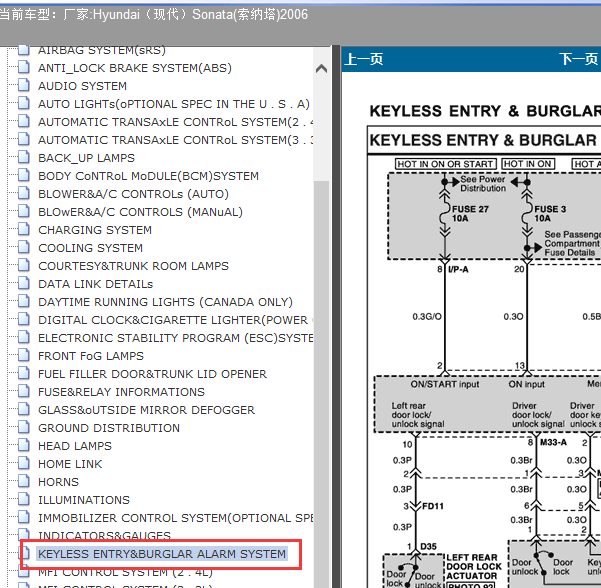Click the page icon beside FUSE&RELAY INFORMATIONS
The width and height of the screenshot is (601, 588).
[x=24, y=391]
